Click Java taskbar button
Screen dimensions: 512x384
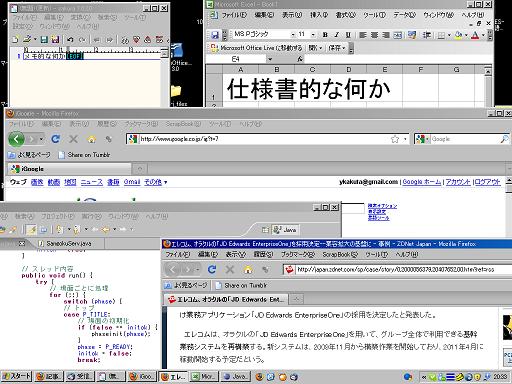235,377
